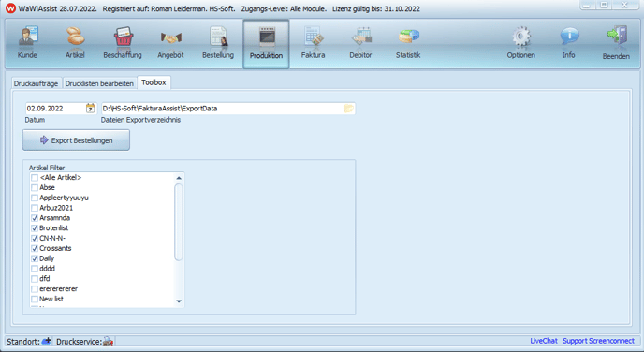
Task: Open Support Screenconnect link
Action: tap(598, 341)
